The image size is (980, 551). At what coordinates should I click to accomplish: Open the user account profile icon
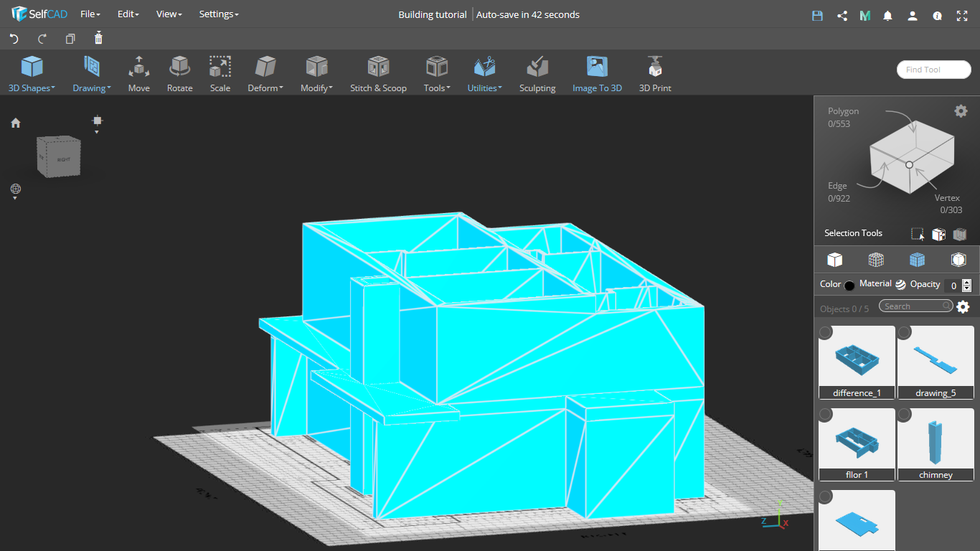click(913, 15)
